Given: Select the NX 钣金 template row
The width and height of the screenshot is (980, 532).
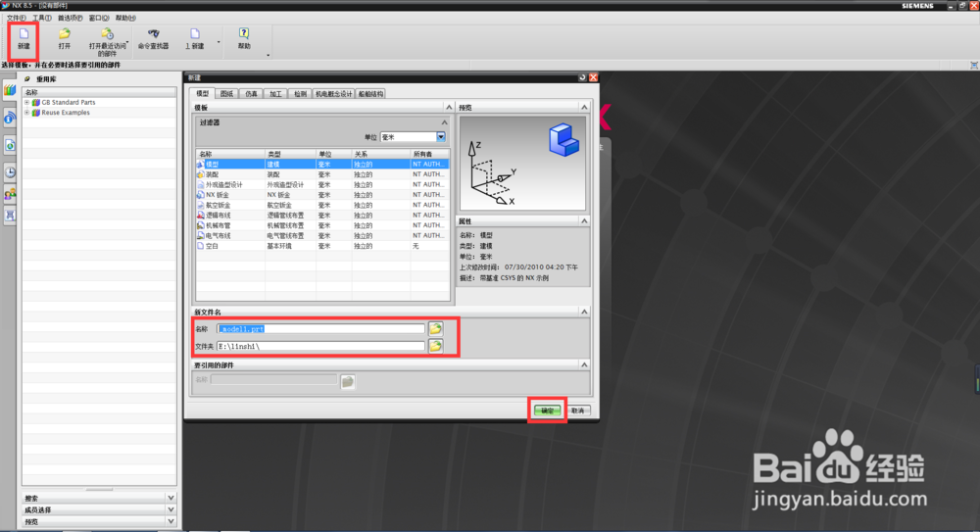Looking at the screenshot, I should tap(322, 195).
